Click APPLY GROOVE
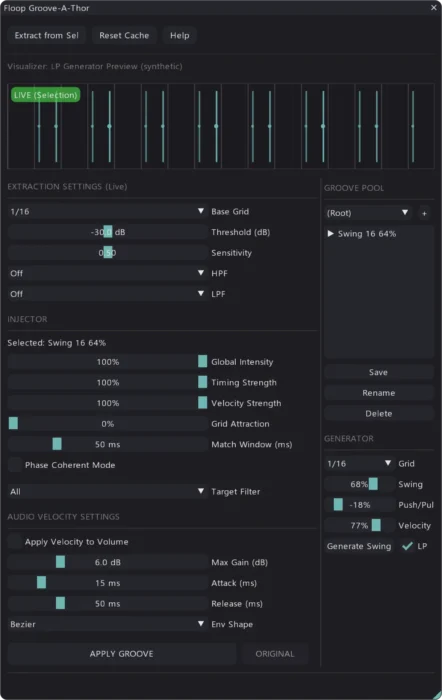This screenshot has width=442, height=700. [121, 654]
